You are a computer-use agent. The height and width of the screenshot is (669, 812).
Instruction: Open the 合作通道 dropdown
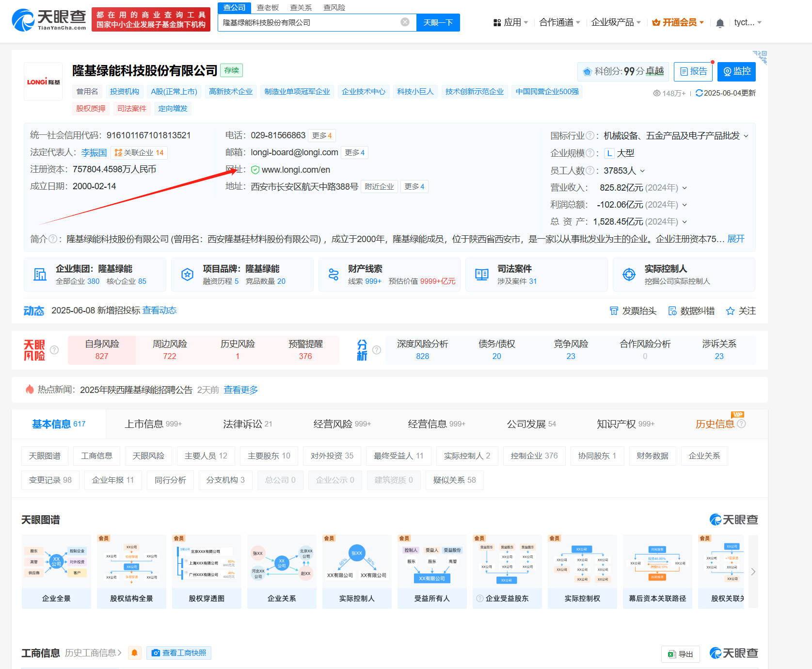tap(559, 22)
